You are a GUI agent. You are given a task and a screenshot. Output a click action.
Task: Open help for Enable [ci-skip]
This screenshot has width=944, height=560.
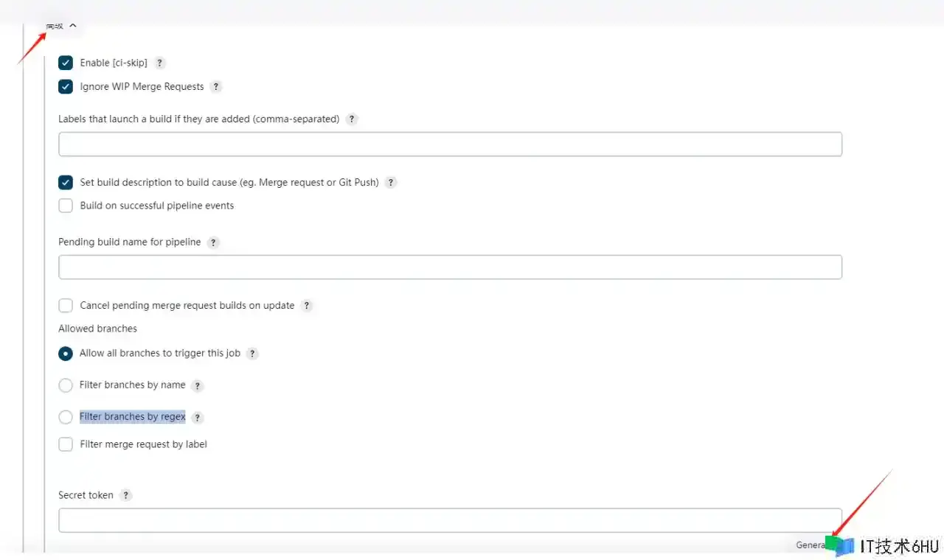point(160,63)
